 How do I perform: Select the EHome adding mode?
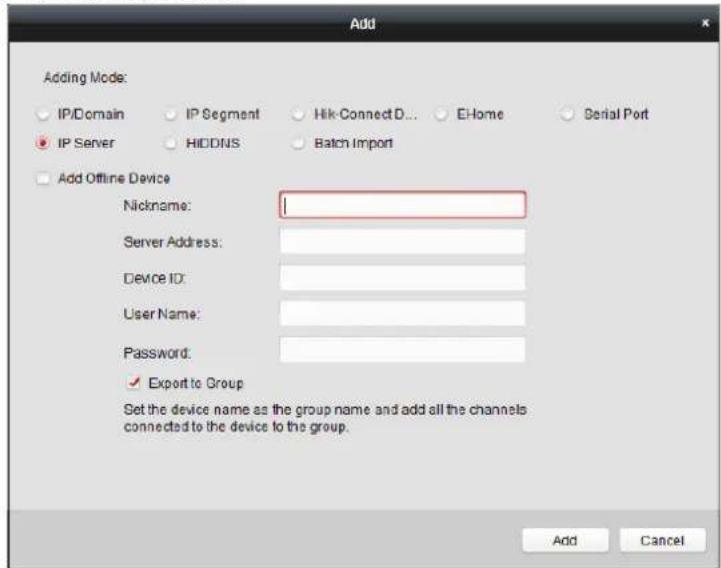[441, 114]
